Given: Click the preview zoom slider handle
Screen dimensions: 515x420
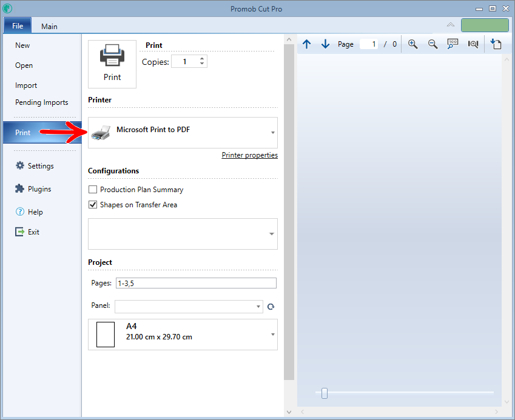Looking at the screenshot, I should tap(324, 393).
